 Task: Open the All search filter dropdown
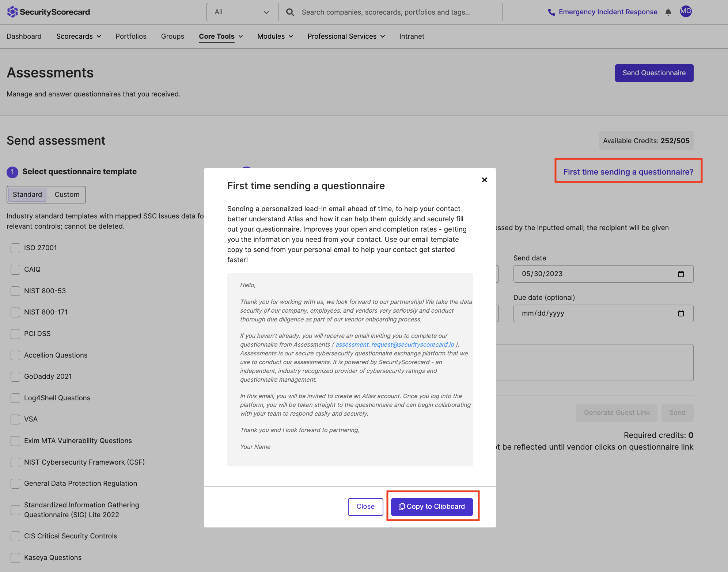click(242, 12)
